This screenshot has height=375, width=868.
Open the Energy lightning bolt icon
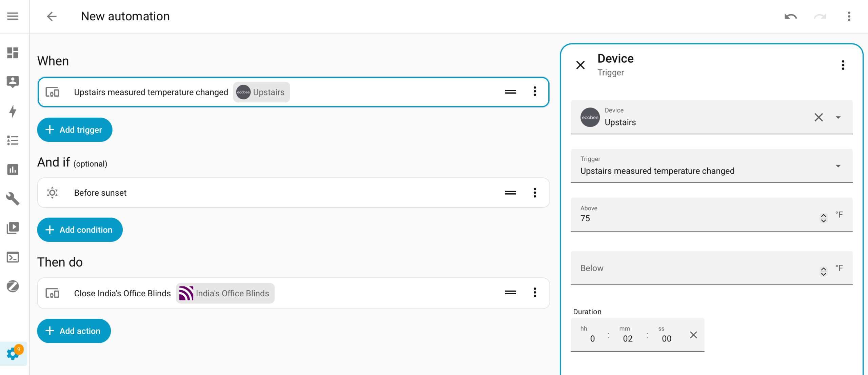[x=13, y=111]
